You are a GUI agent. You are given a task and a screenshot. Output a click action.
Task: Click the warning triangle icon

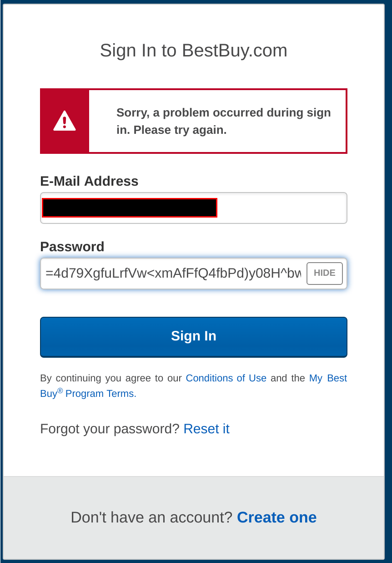(65, 121)
